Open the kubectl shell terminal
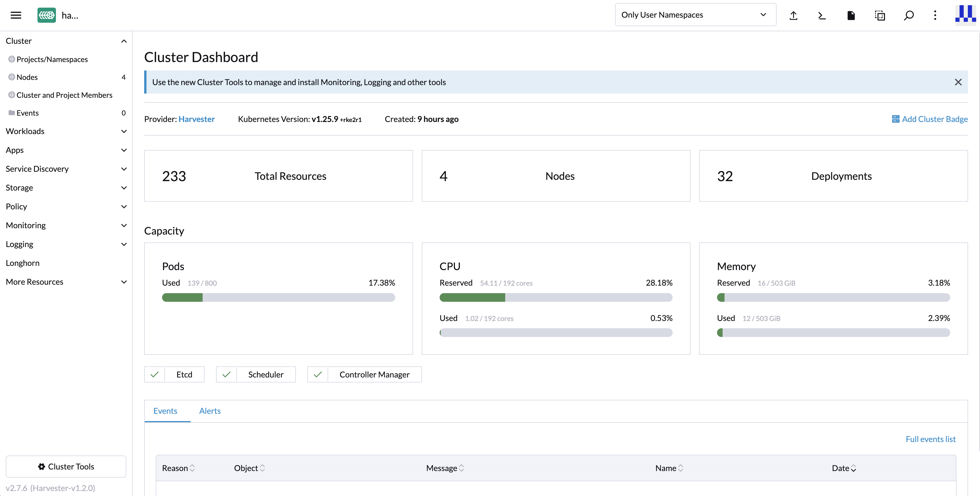980x496 pixels. (822, 15)
